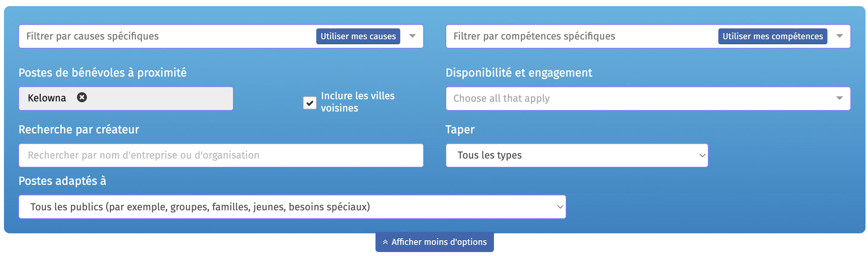
Task: Remove the Kelowna location tag
Action: [x=82, y=97]
